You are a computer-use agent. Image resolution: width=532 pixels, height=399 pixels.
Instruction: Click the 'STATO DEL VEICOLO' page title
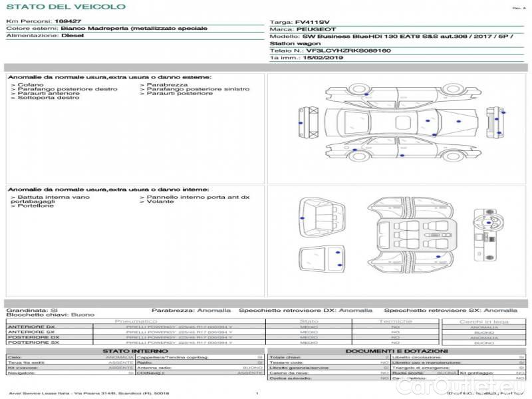[66, 7]
